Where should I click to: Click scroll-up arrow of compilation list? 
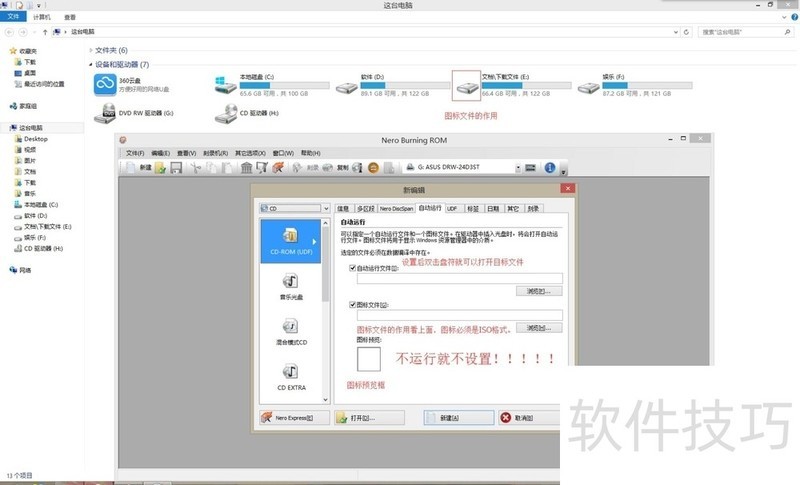click(326, 223)
